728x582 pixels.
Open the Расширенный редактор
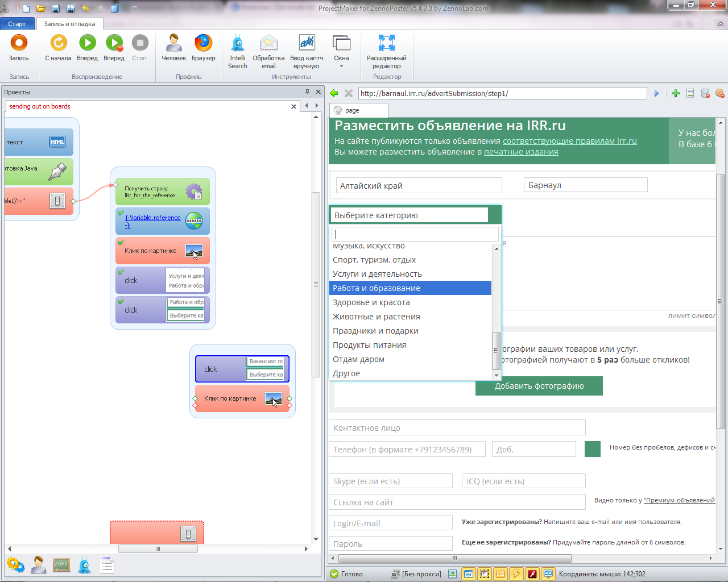coord(386,50)
